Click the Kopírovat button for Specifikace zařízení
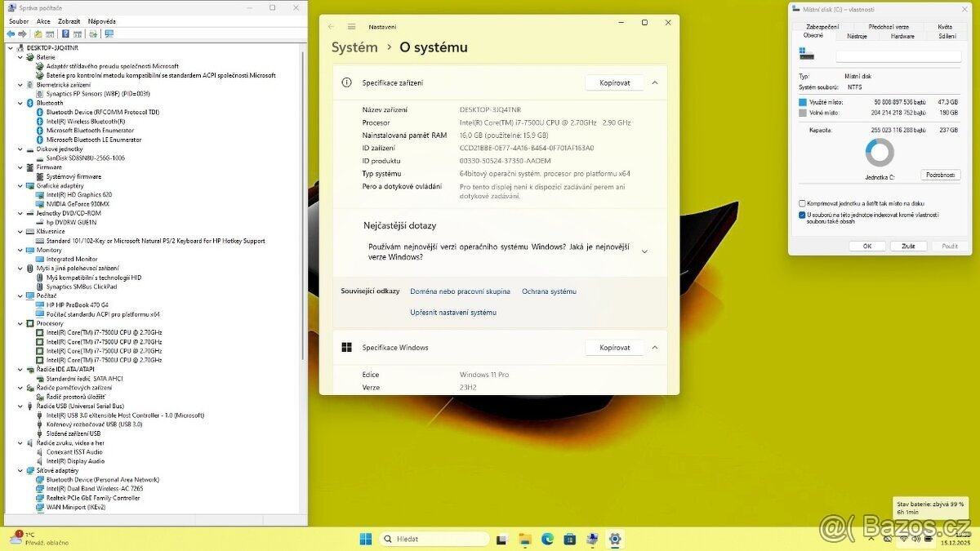This screenshot has height=551, width=980. click(x=614, y=82)
